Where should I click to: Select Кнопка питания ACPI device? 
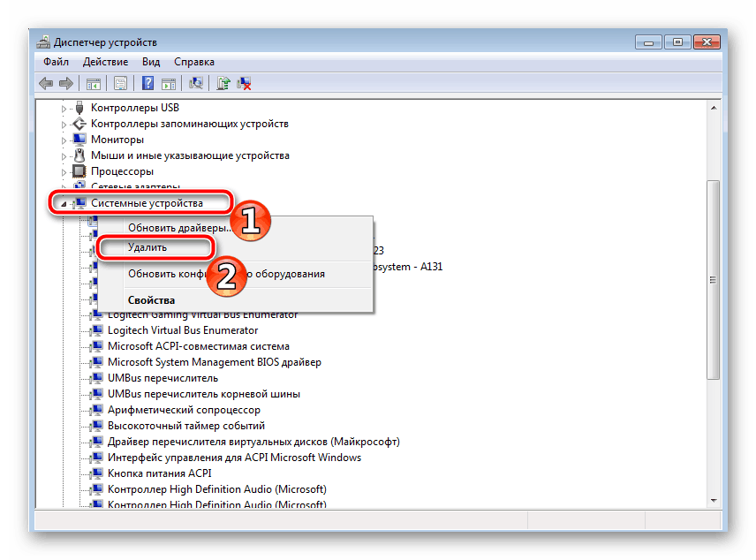[157, 473]
